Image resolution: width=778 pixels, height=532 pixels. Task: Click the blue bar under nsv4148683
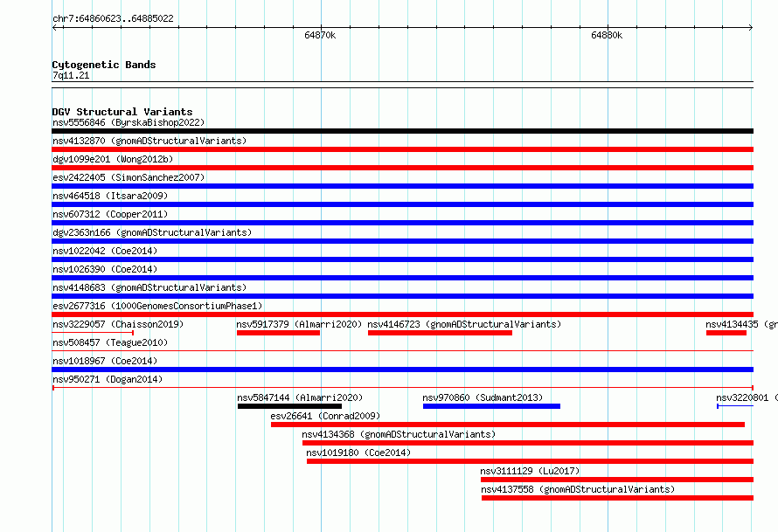402,296
